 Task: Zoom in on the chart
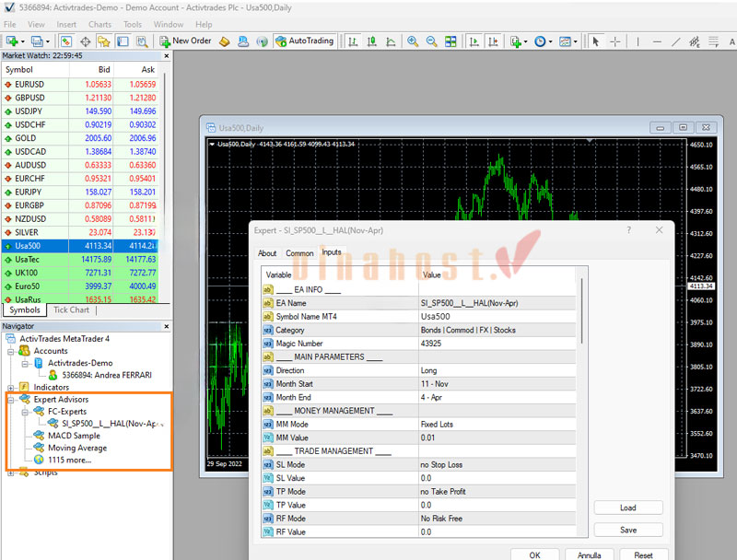click(412, 41)
